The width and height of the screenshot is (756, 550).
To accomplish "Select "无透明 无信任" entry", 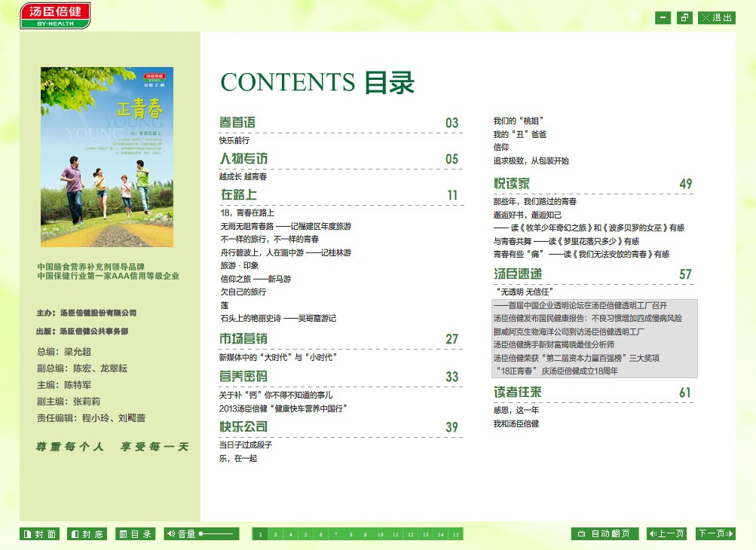I will (x=525, y=292).
